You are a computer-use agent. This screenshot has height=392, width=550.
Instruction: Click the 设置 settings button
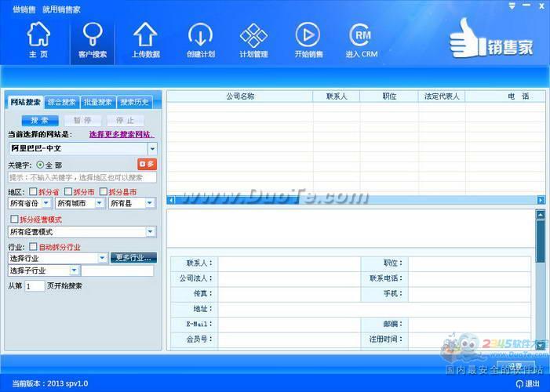515,366
